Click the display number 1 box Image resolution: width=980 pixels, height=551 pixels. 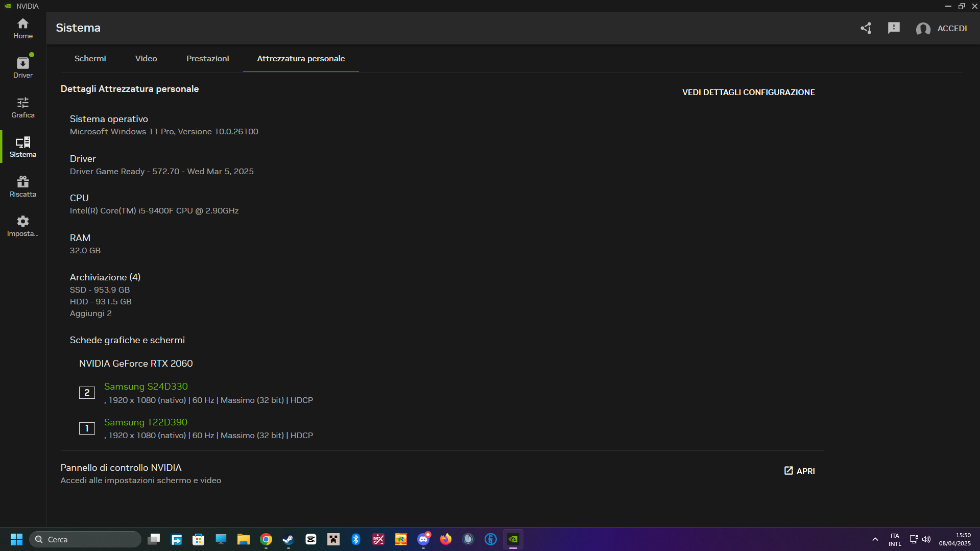coord(87,428)
